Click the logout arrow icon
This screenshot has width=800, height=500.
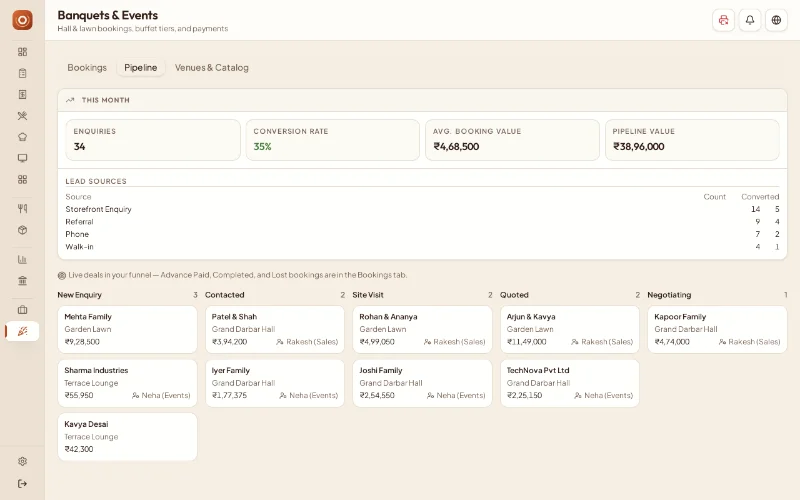click(22, 484)
